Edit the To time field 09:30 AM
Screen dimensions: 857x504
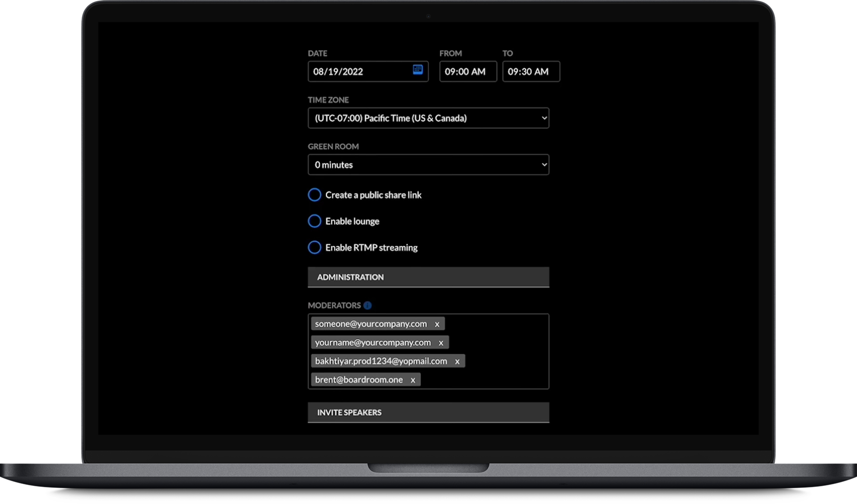(x=531, y=72)
